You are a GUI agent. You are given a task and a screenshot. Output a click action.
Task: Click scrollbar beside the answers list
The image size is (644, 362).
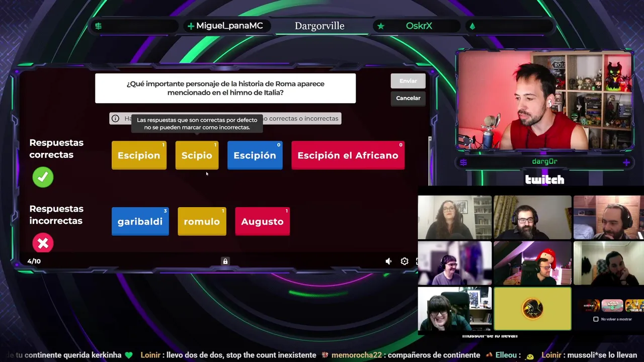429,161
